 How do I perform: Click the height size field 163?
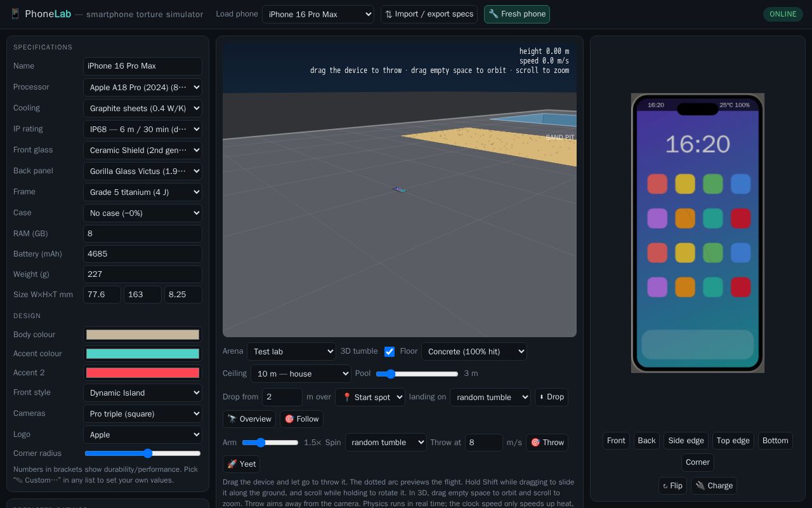[143, 295]
